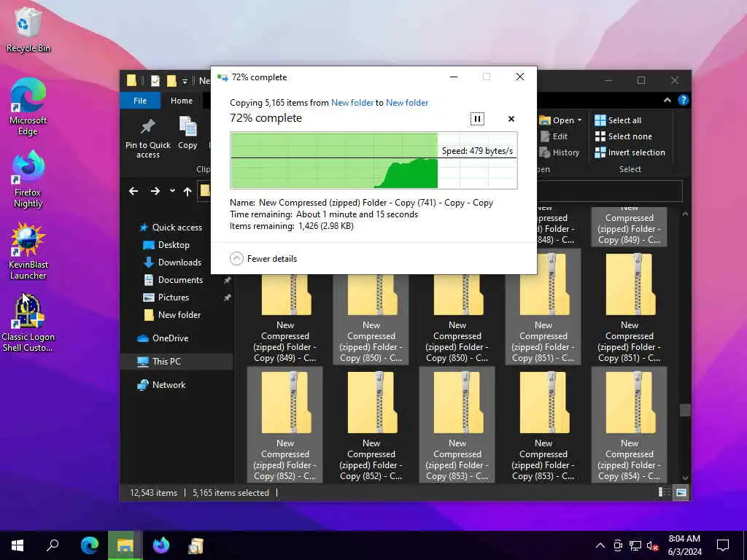Viewport: 747px width, 560px height.
Task: Open the Action Center notifications icon
Action: (x=723, y=545)
